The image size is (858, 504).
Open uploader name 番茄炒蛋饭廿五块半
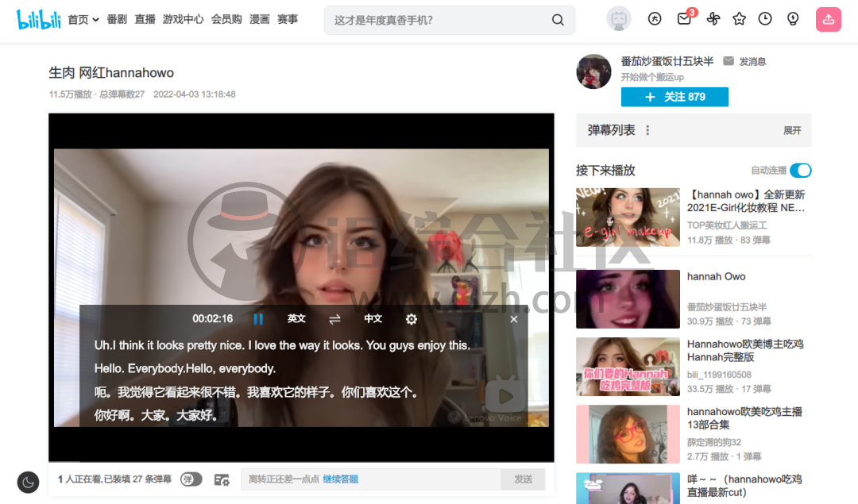click(667, 61)
